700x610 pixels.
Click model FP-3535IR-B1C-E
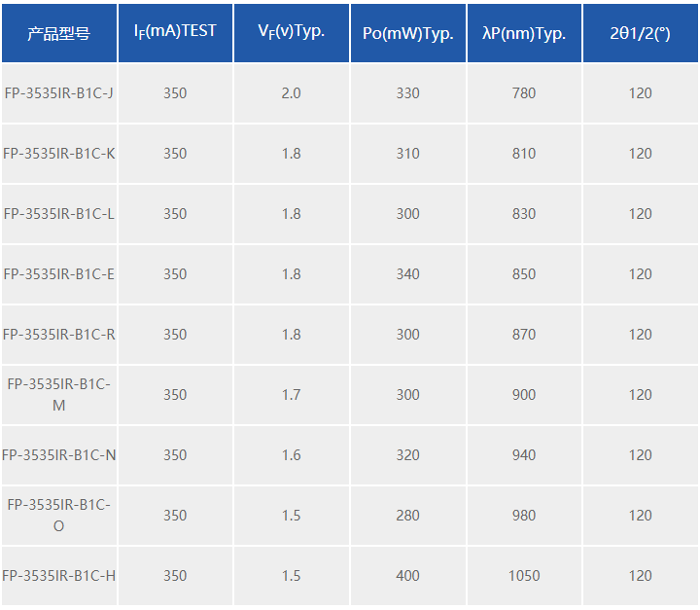[x=59, y=274]
